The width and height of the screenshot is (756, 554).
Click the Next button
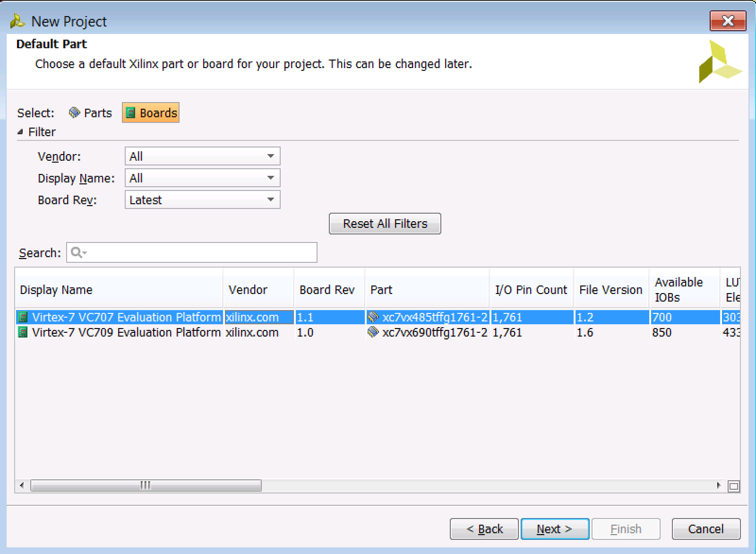point(555,529)
